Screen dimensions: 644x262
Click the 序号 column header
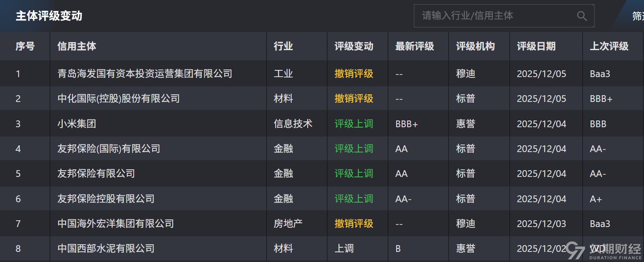(26, 46)
